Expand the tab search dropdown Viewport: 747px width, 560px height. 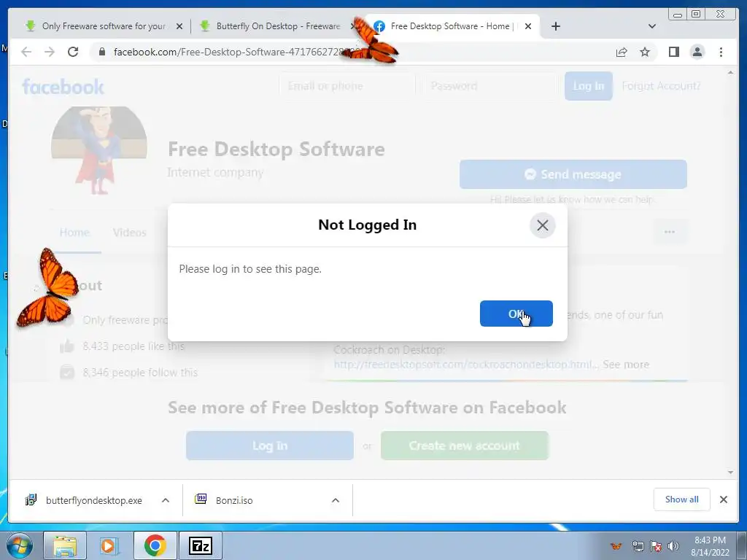pyautogui.click(x=652, y=26)
